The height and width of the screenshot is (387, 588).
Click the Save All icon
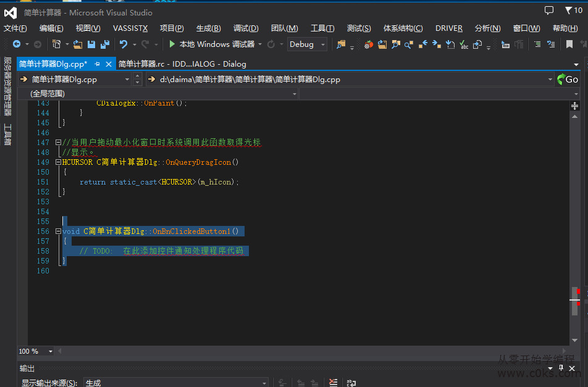[x=104, y=44]
